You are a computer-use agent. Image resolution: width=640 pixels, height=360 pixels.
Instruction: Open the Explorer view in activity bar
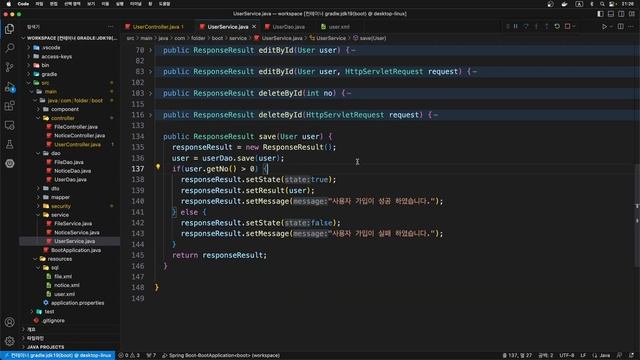pos(9,29)
